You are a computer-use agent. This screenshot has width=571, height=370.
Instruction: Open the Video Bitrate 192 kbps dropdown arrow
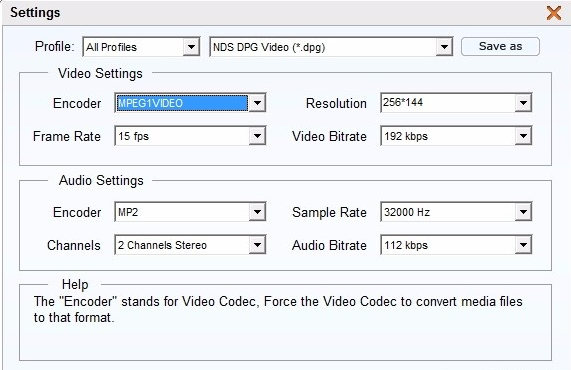click(x=523, y=136)
